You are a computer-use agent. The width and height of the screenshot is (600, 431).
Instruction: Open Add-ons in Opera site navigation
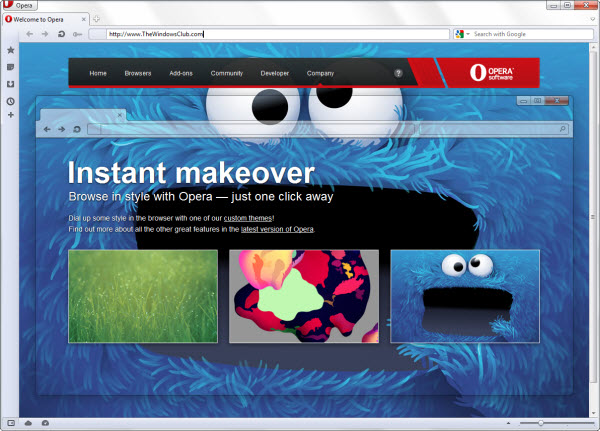tap(181, 73)
